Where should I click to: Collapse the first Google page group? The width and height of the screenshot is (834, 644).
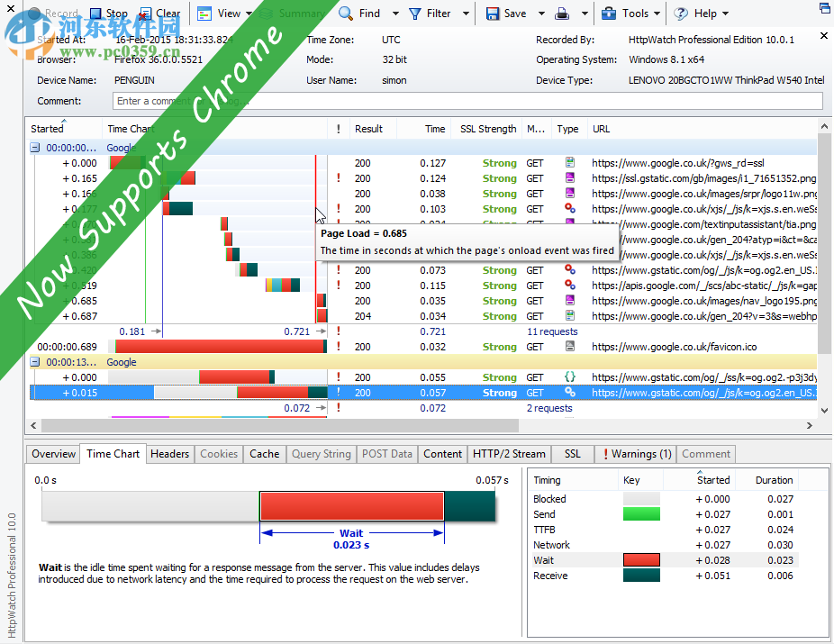(x=33, y=147)
